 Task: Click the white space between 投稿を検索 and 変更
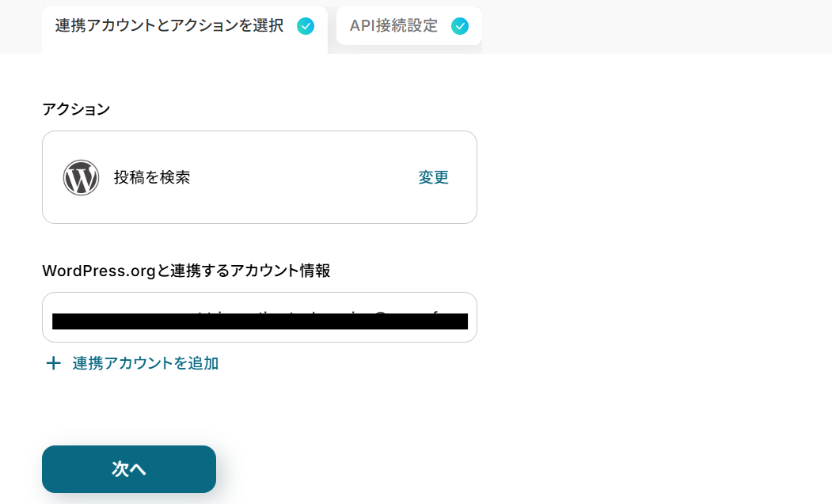pyautogui.click(x=304, y=177)
